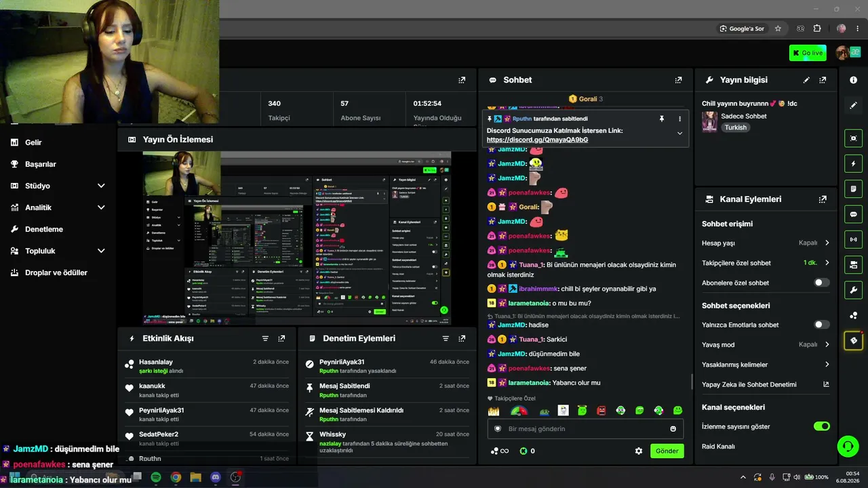Click the wrench icon in the right rail
This screenshot has height=488, width=868.
click(853, 290)
